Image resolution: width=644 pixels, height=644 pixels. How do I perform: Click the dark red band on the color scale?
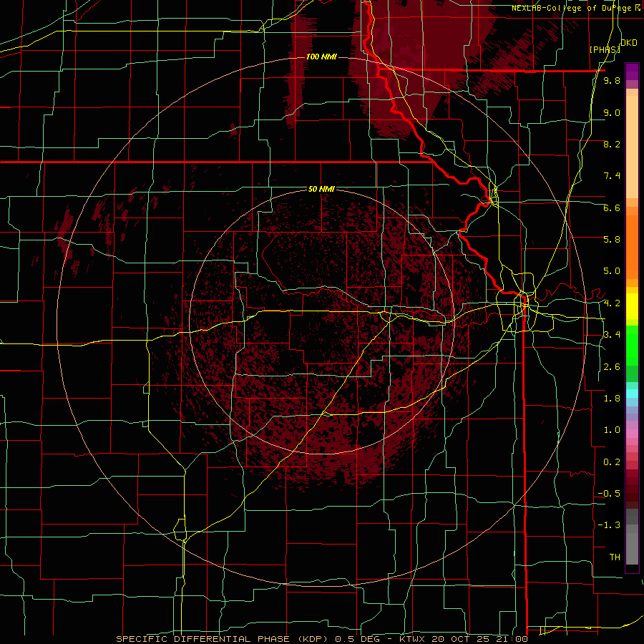point(632,489)
